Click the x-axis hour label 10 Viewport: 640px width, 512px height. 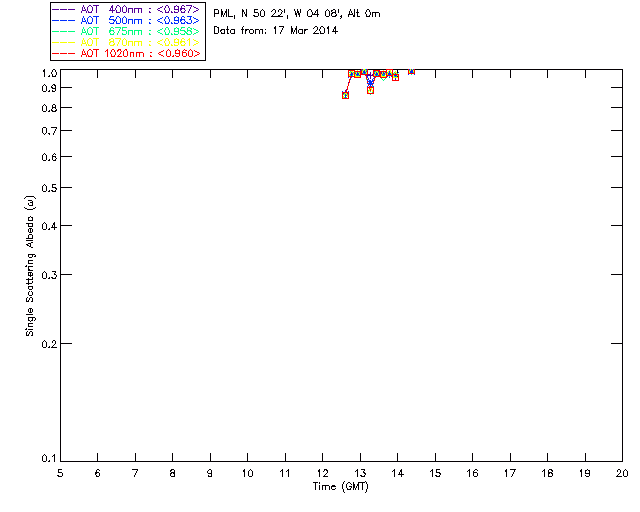248,473
